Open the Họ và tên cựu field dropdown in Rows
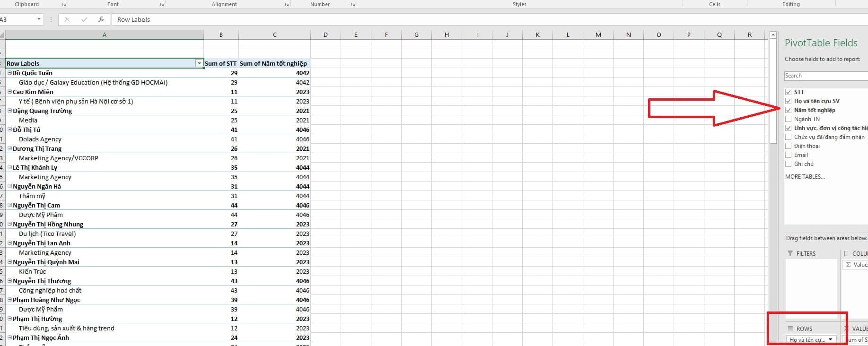Image resolution: width=868 pixels, height=346 pixels. pyautogui.click(x=830, y=339)
